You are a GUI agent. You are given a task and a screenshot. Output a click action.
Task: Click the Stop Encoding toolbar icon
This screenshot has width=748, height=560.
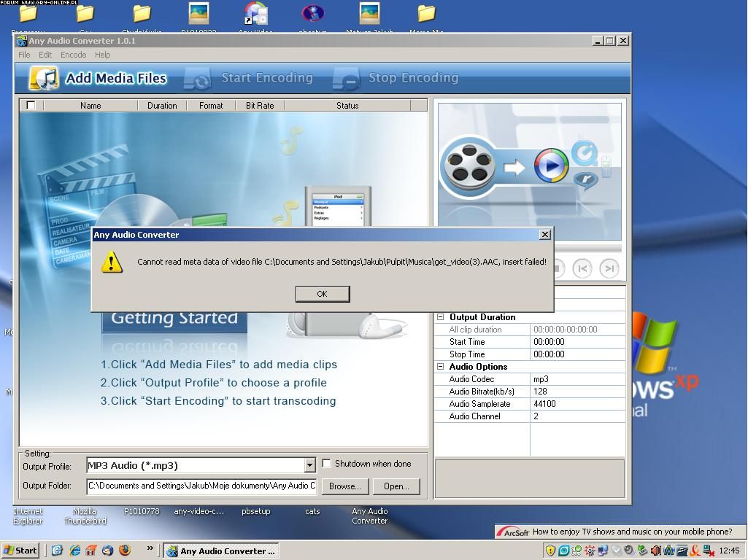click(x=346, y=79)
